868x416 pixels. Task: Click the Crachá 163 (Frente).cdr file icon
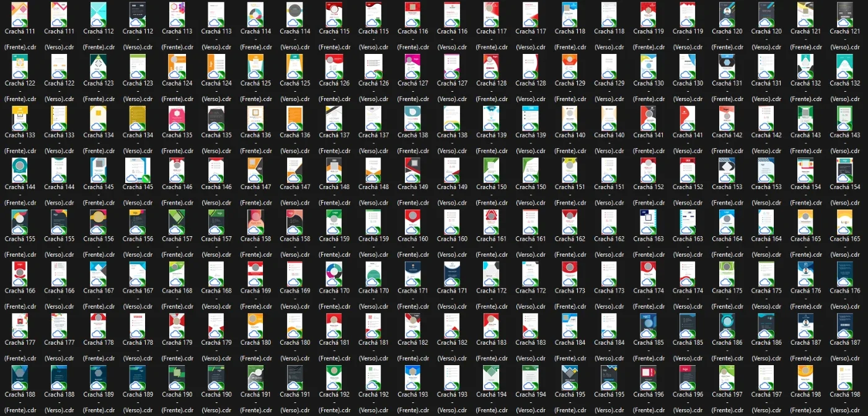pyautogui.click(x=648, y=221)
